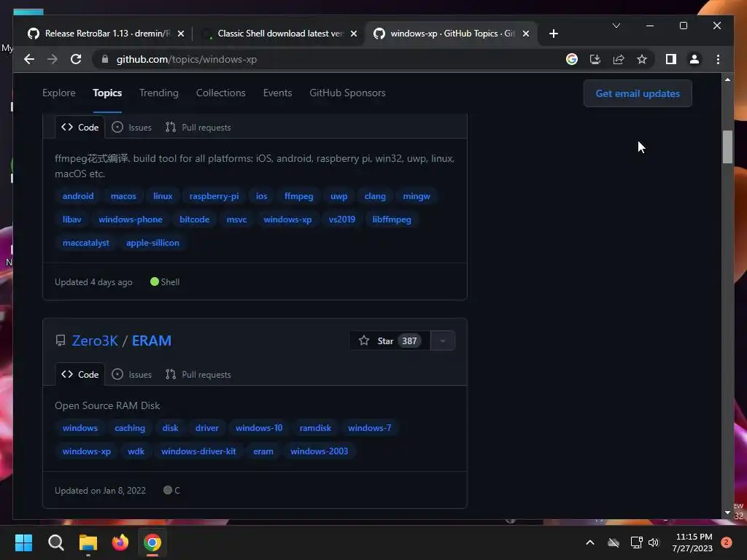Close the Classic Shell download tab
Viewport: 747px width, 560px height.
point(354,34)
